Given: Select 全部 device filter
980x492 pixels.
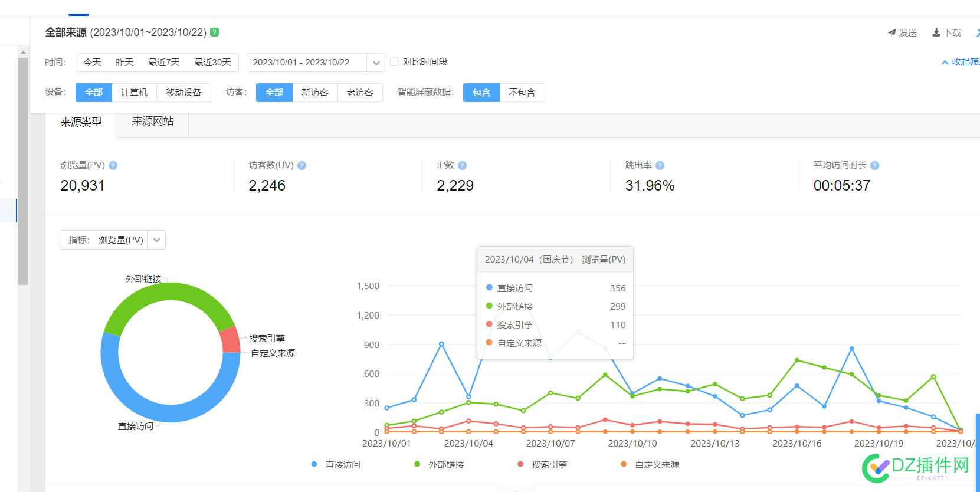Looking at the screenshot, I should pyautogui.click(x=94, y=93).
